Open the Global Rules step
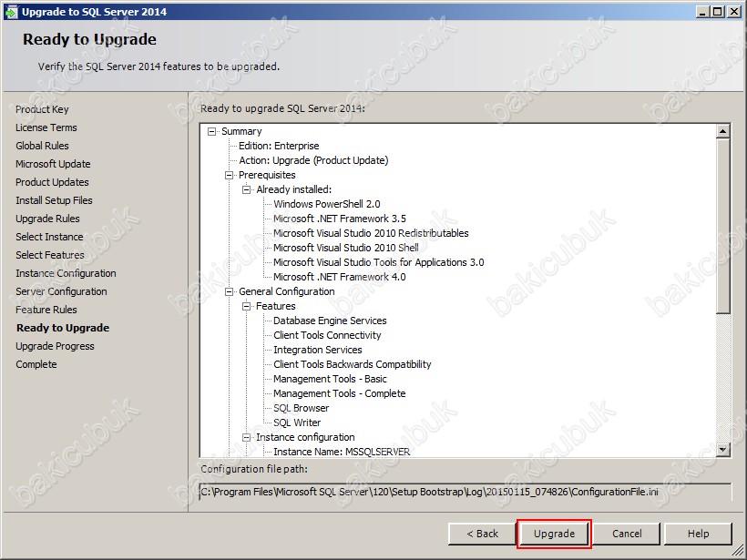The image size is (747, 560). coord(42,146)
